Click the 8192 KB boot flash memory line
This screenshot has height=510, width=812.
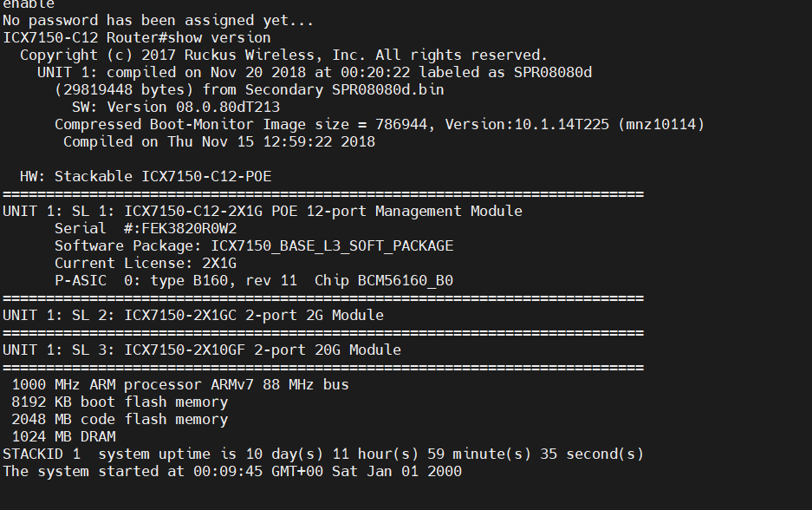(x=120, y=402)
